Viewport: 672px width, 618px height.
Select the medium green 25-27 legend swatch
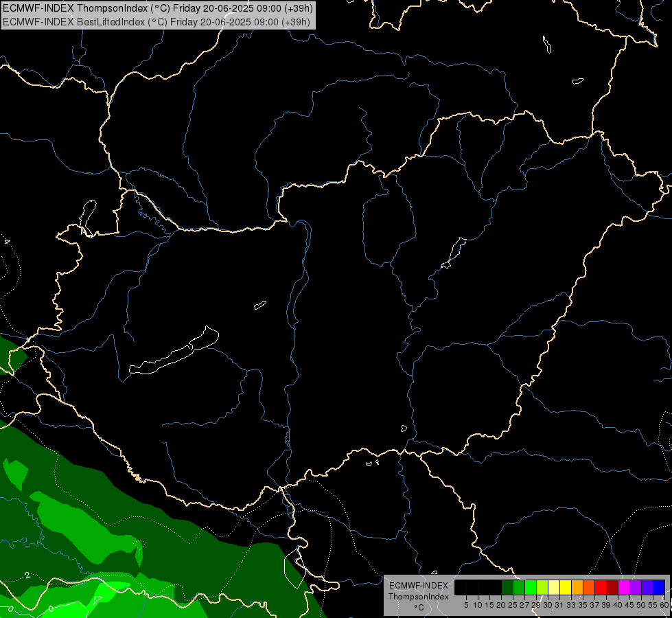(519, 587)
